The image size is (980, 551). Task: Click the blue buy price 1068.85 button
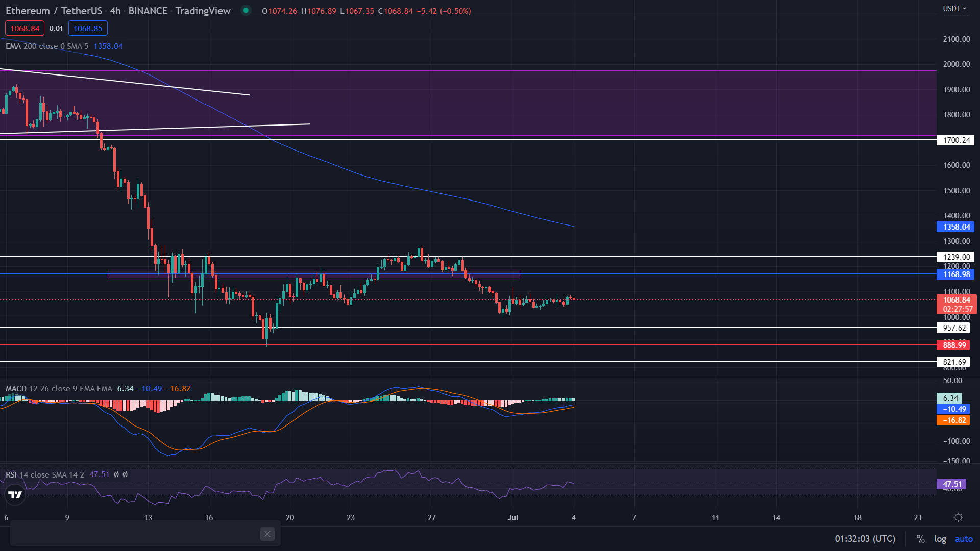click(x=88, y=28)
